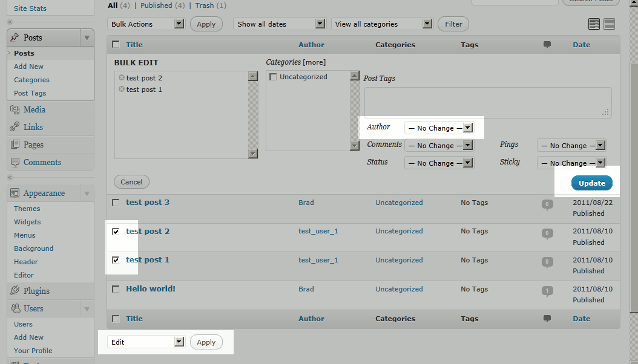Click the Media icon in sidebar

[x=15, y=109]
